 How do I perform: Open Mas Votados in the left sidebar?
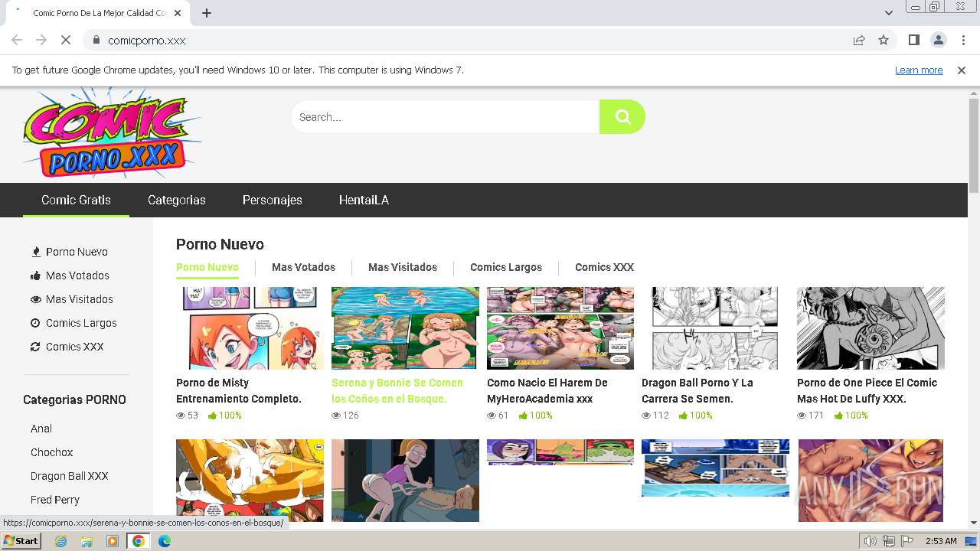pyautogui.click(x=70, y=275)
